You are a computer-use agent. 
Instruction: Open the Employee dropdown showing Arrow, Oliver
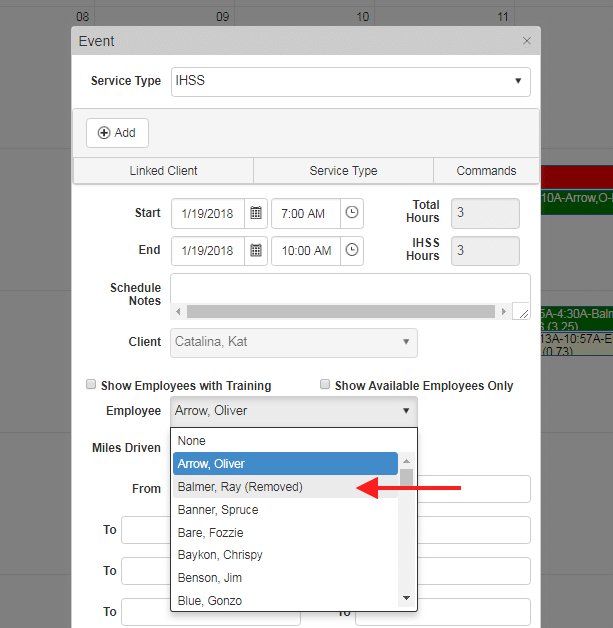(x=294, y=411)
